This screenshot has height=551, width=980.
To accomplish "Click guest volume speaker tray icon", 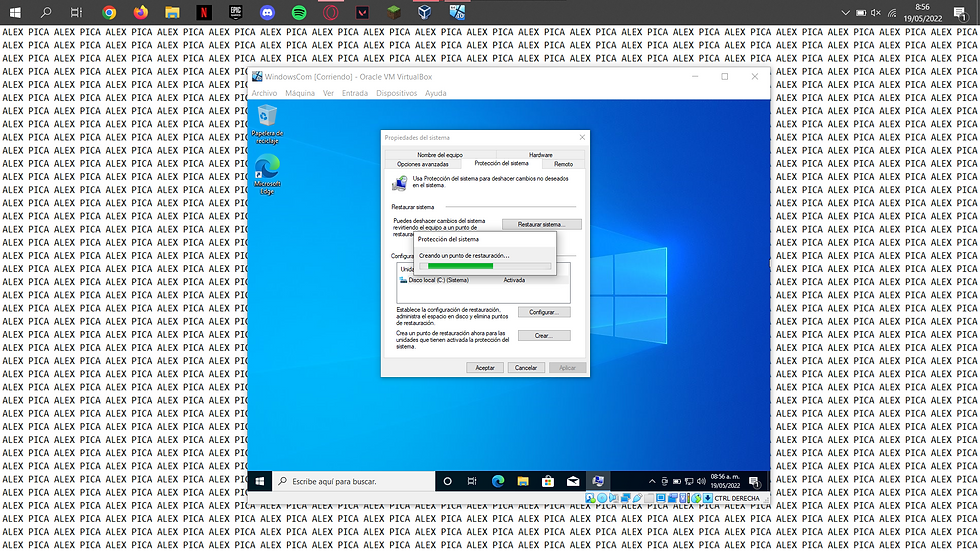I will (701, 481).
